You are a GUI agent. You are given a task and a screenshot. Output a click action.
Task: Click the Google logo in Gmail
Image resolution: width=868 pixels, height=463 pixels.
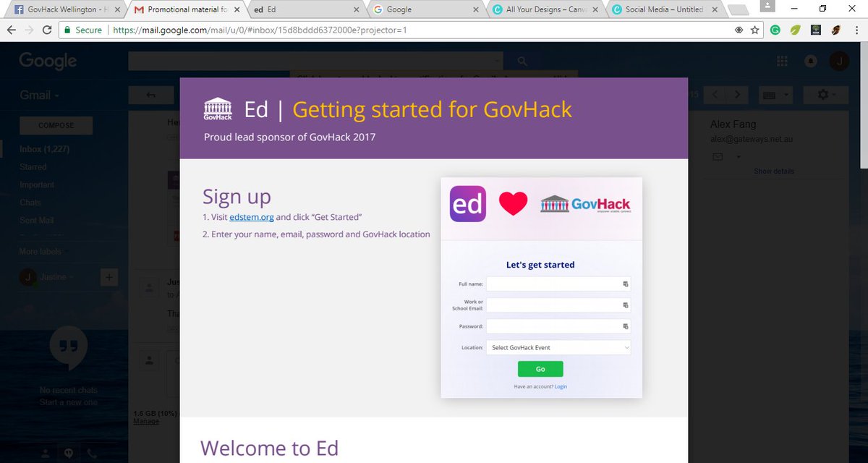(x=48, y=61)
